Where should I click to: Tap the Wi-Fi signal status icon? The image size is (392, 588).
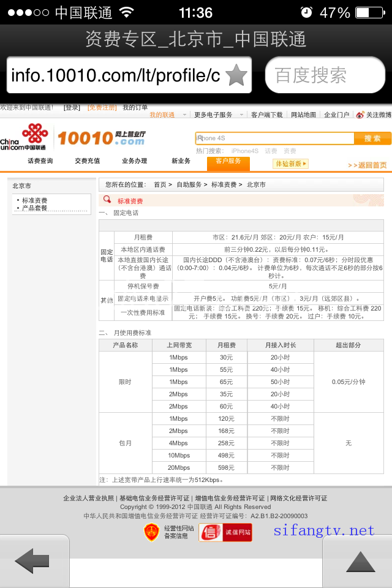(x=126, y=12)
